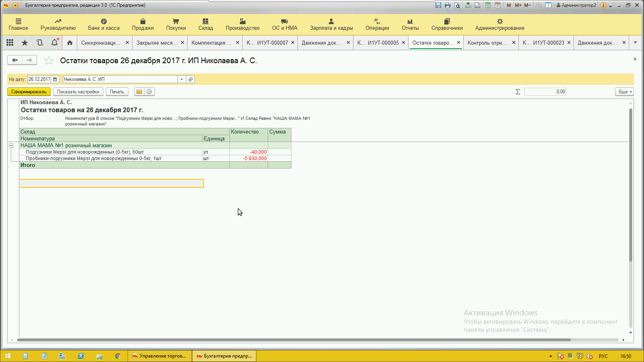Expand the organization dropdown list

[182, 79]
